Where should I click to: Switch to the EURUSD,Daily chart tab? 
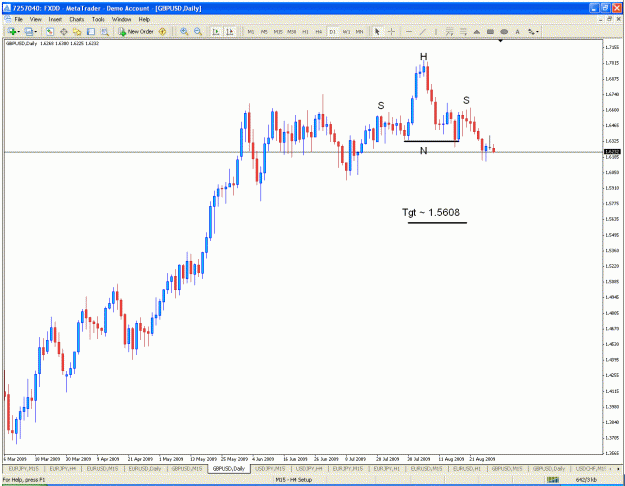[145, 468]
